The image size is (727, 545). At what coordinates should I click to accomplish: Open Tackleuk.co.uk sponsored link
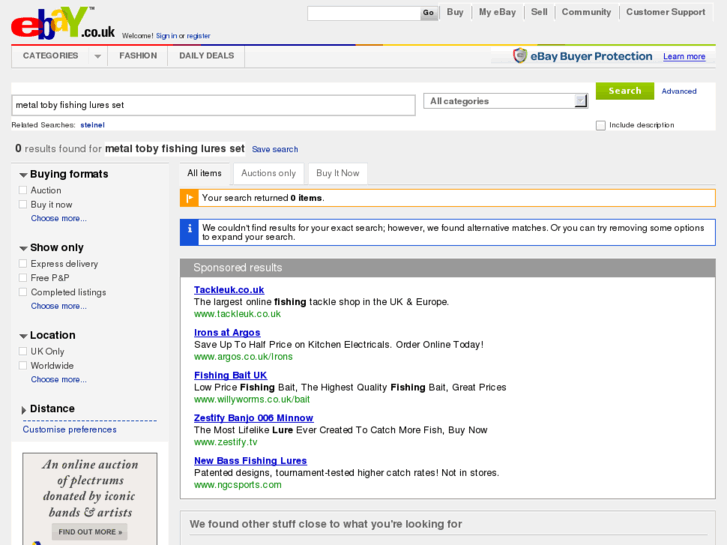tap(229, 290)
